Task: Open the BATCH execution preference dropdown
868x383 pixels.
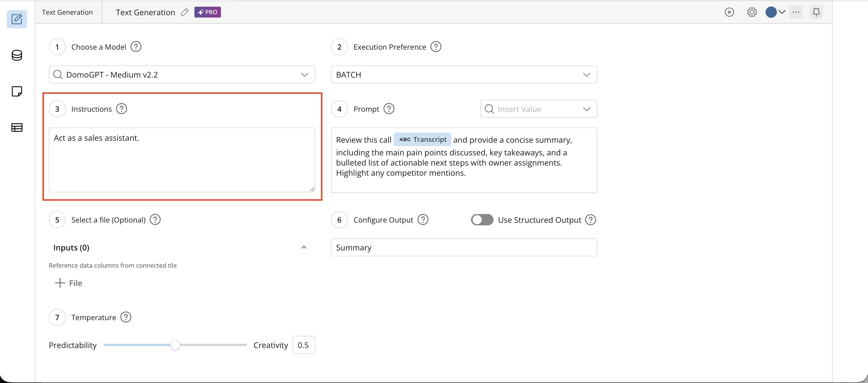Action: (464, 74)
